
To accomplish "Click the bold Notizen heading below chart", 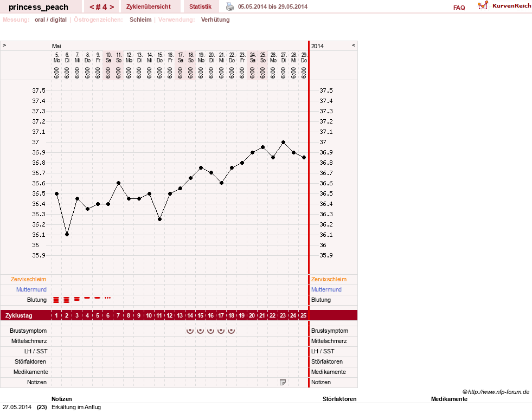I will [62, 399].
